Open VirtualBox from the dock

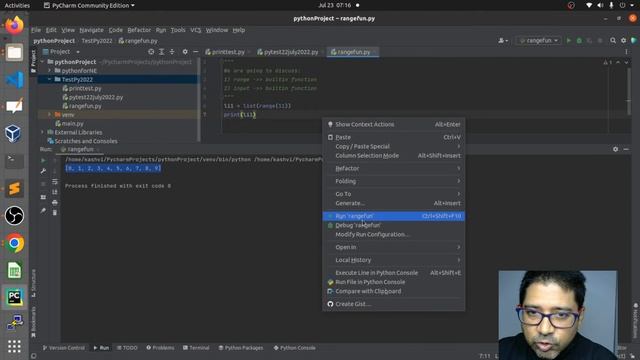click(14, 133)
